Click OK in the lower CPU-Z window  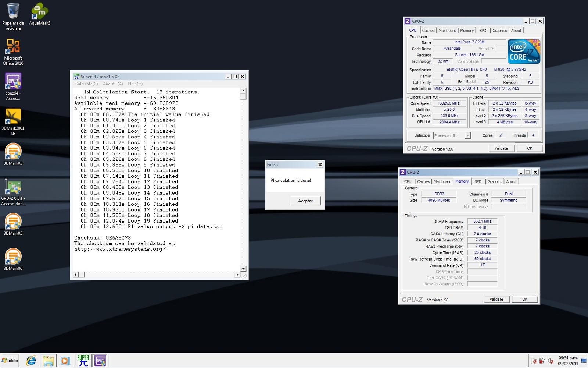(x=525, y=299)
